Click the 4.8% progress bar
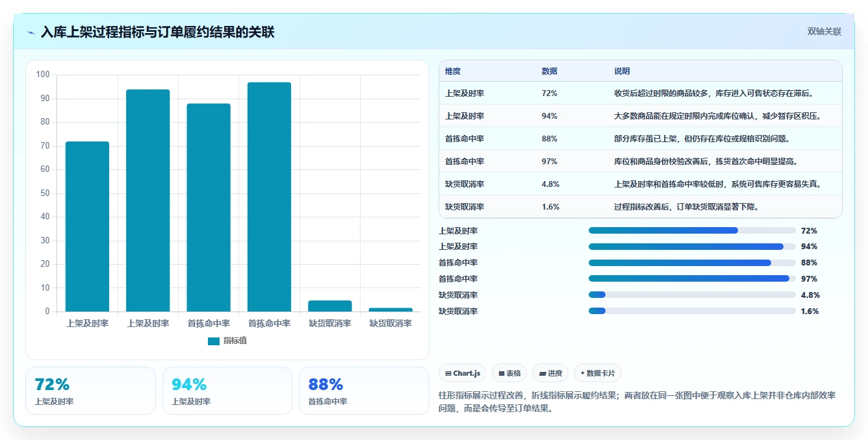The height and width of the screenshot is (440, 868). [x=692, y=295]
